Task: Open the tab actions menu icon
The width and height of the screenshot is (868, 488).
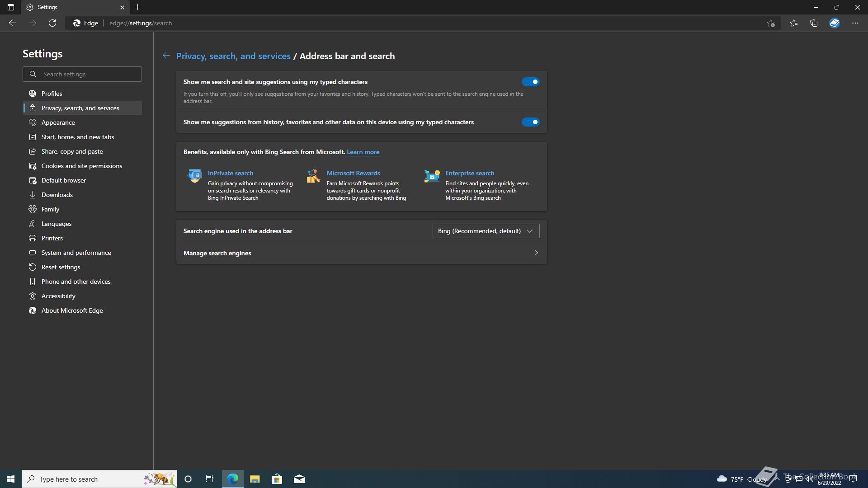Action: pos(11,7)
